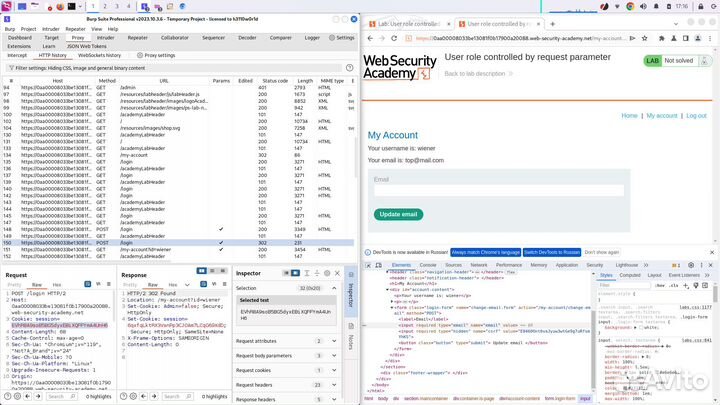Close the DevTools language notice
720x405 pixels.
712,253
